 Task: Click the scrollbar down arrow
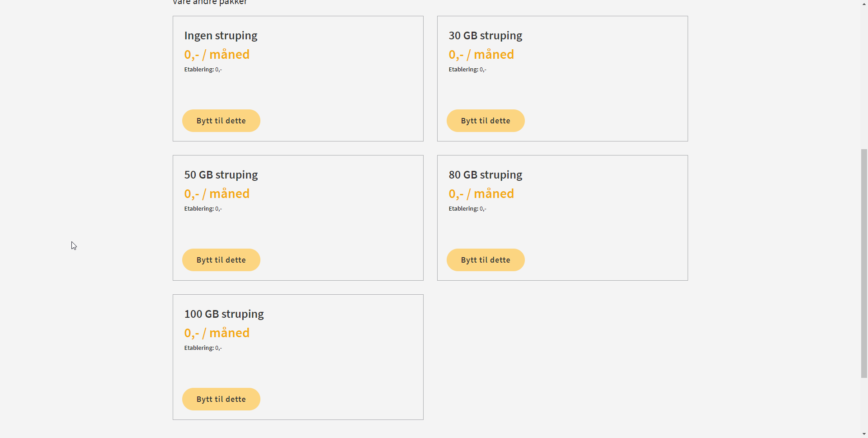(864, 434)
